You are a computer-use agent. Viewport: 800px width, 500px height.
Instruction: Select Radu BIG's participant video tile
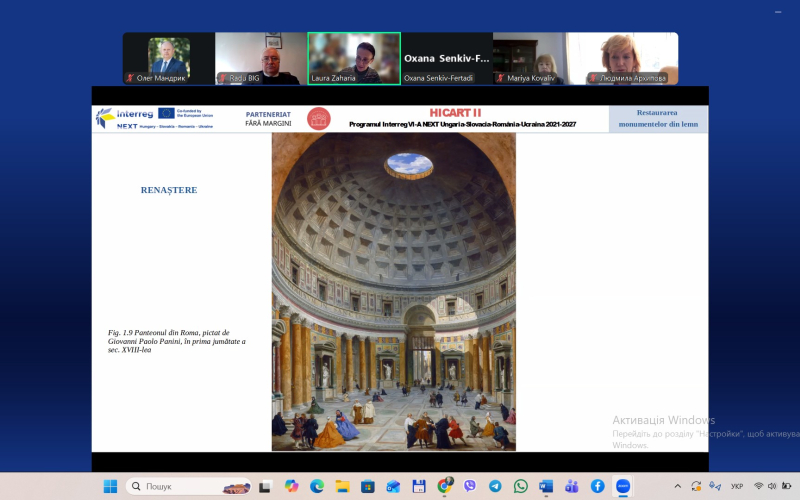point(261,58)
